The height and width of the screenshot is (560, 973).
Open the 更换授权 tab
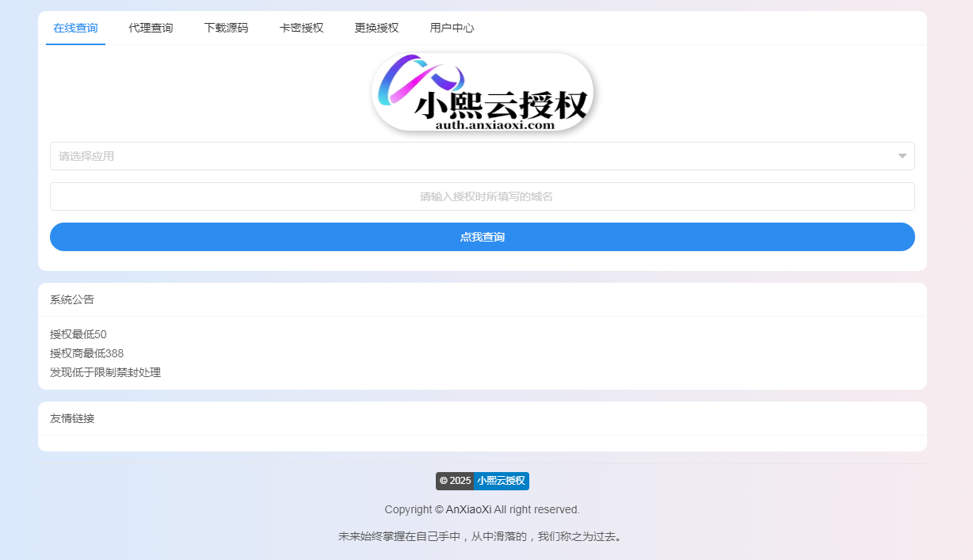point(376,28)
